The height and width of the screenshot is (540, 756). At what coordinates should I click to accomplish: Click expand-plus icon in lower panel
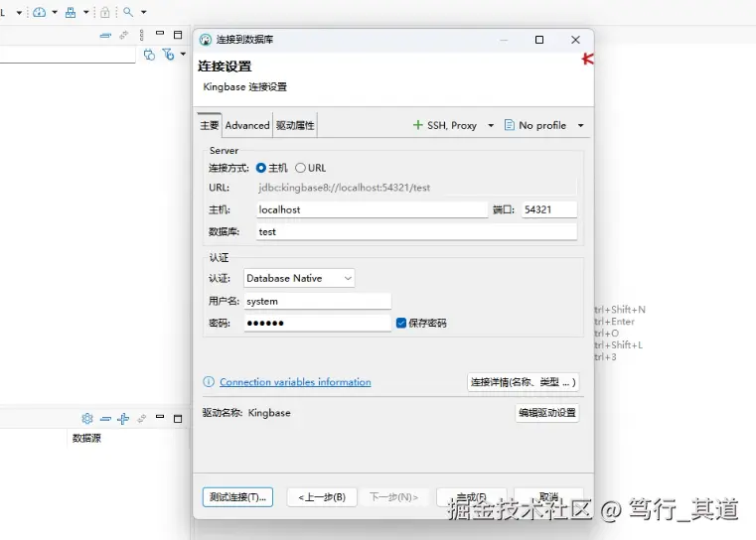(x=123, y=419)
